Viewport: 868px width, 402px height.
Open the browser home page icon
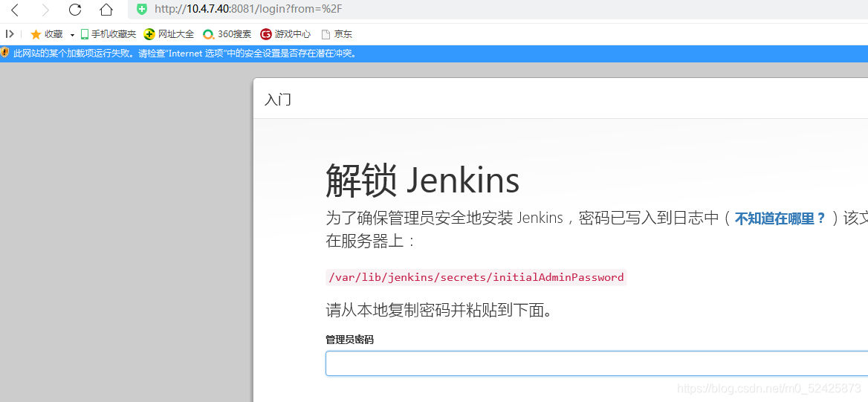[106, 9]
